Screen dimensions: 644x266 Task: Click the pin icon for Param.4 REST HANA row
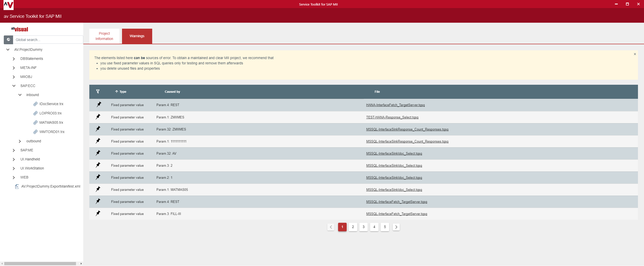99,105
